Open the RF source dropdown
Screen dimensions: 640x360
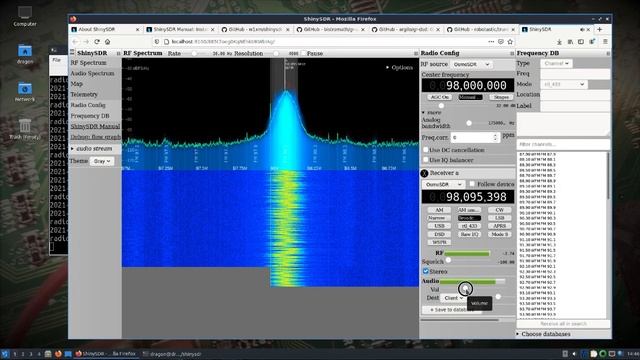click(x=471, y=64)
